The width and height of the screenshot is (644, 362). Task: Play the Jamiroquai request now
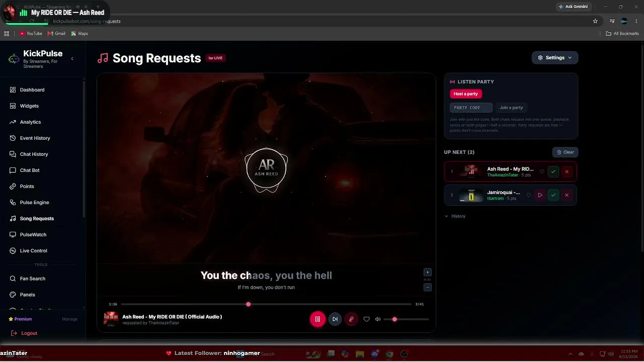coord(540,195)
